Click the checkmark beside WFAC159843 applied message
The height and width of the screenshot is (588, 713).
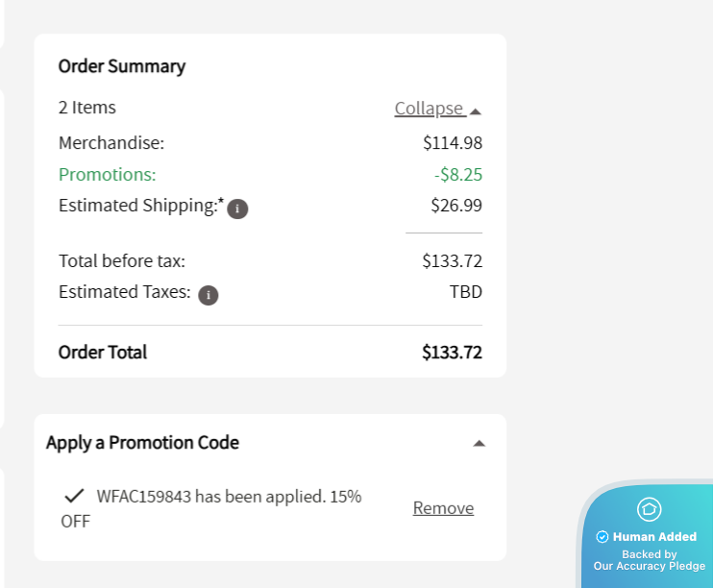tap(74, 495)
